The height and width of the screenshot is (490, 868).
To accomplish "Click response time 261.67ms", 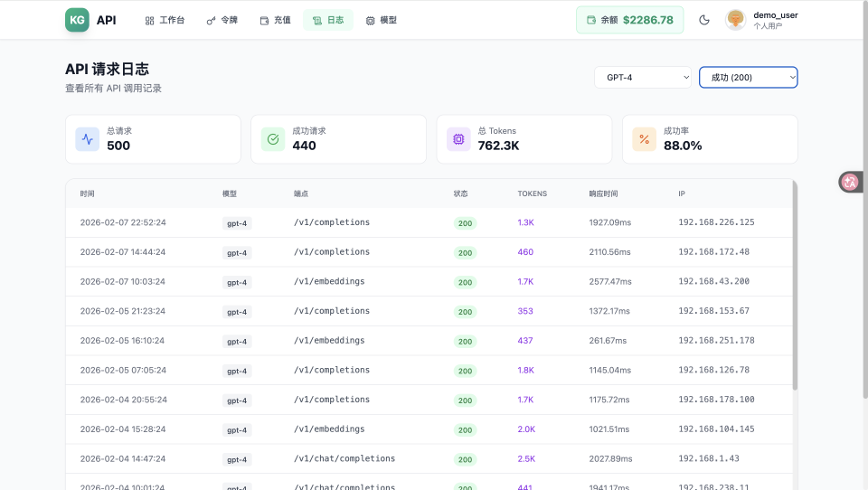I will (608, 341).
